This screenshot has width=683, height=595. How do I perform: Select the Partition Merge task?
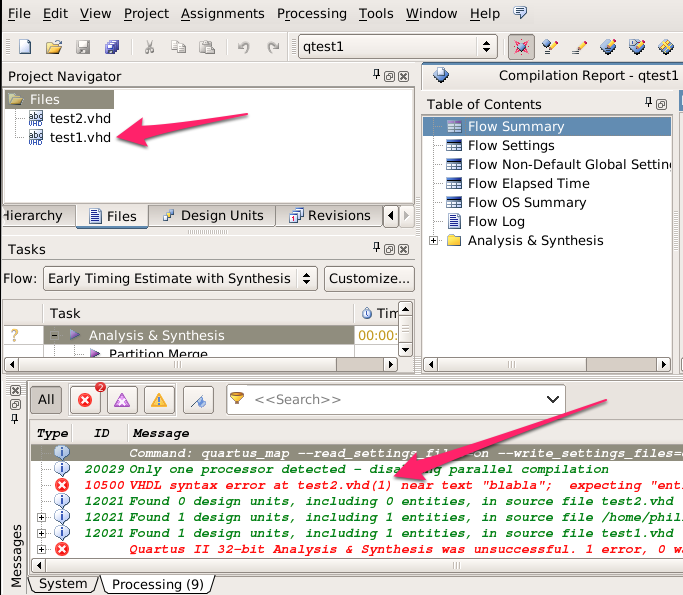pos(158,353)
